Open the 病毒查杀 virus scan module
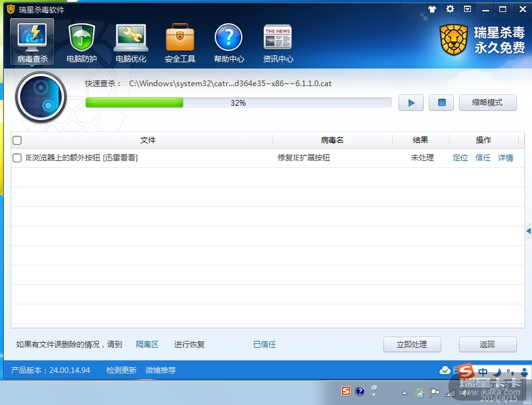 32,42
